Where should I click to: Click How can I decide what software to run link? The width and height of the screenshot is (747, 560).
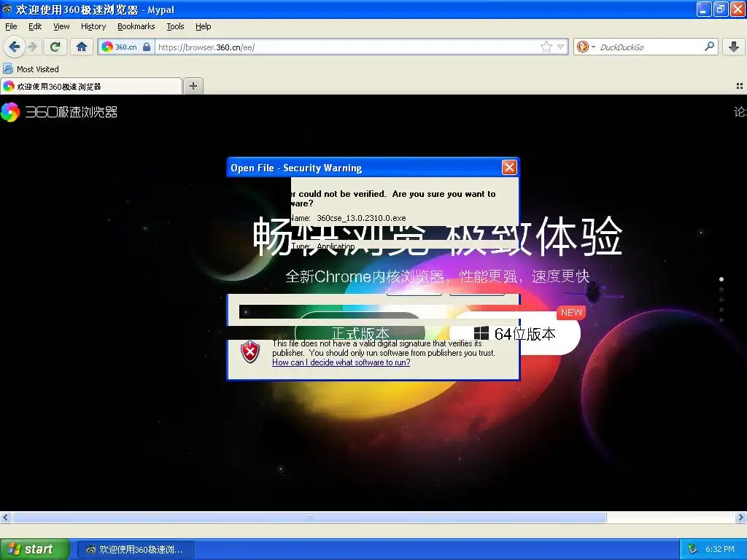pyautogui.click(x=341, y=362)
